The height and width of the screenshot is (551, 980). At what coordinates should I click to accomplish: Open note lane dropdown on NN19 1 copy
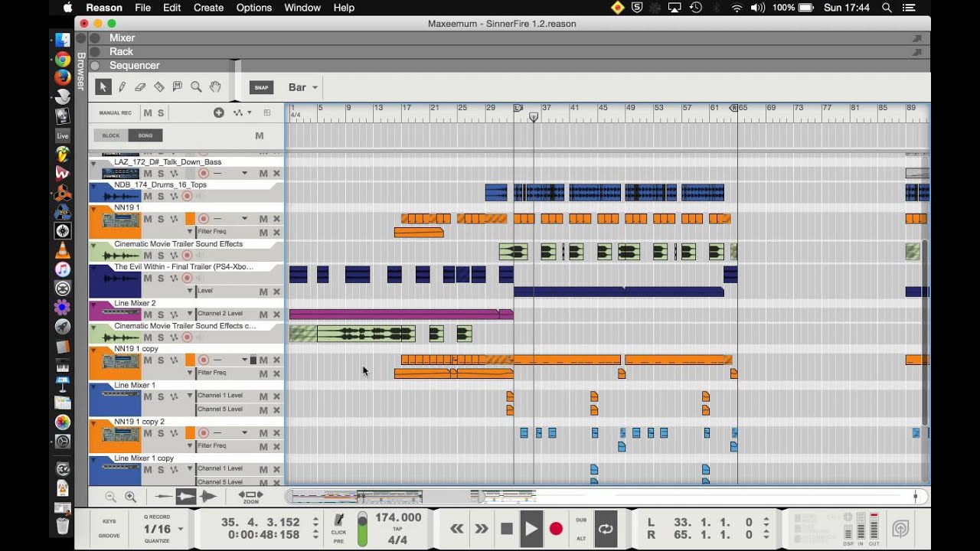(245, 360)
